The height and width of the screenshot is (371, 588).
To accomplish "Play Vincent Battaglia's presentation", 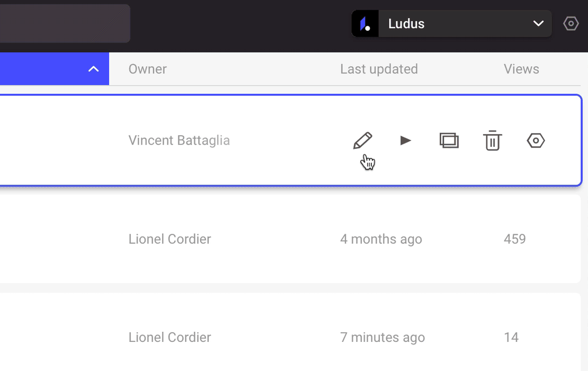I will (x=406, y=140).
